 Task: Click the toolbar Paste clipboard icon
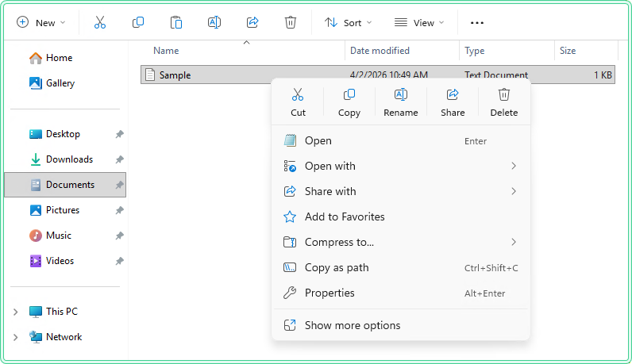tap(176, 22)
